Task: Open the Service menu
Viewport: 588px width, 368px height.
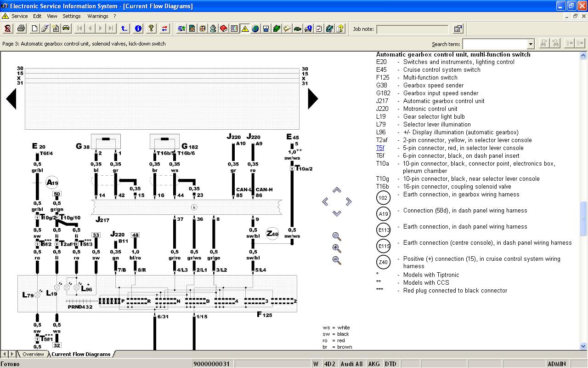Action: pyautogui.click(x=19, y=16)
